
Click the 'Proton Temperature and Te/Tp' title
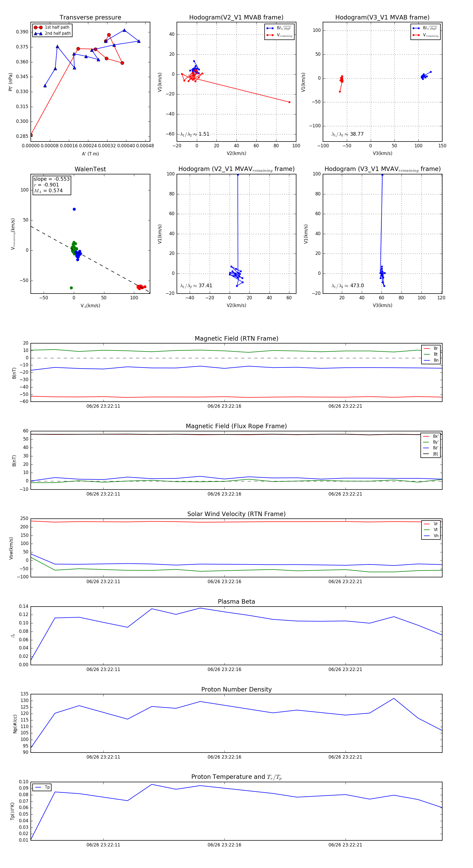[x=236, y=777]
